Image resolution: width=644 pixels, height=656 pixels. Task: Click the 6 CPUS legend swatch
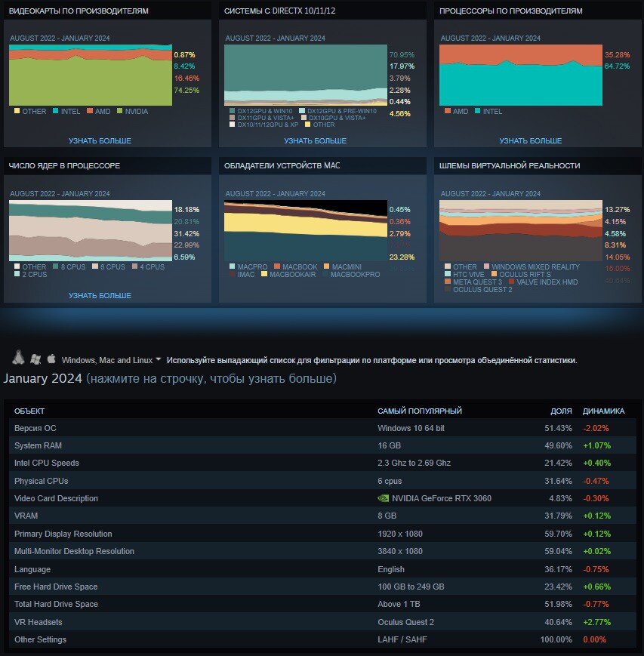pos(95,266)
